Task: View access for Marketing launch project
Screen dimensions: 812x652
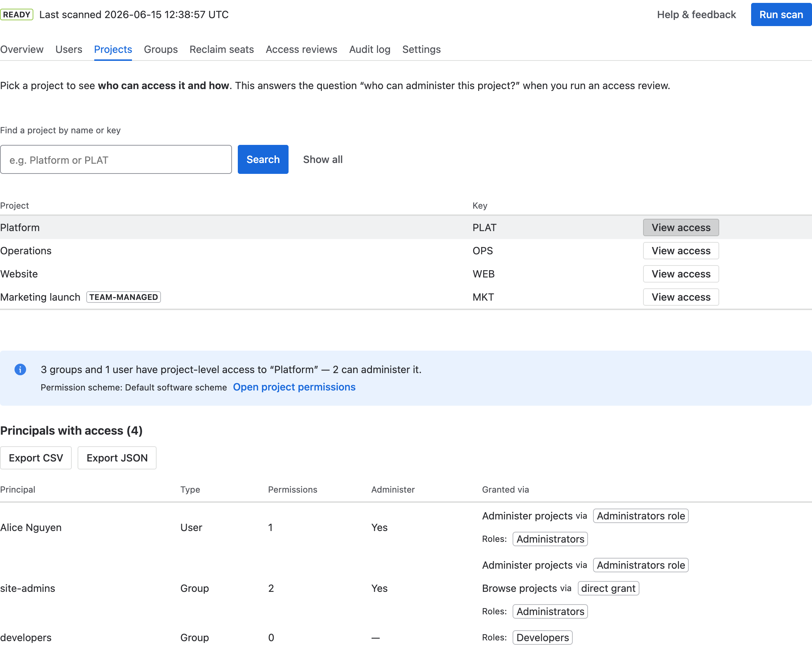Action: pos(681,297)
